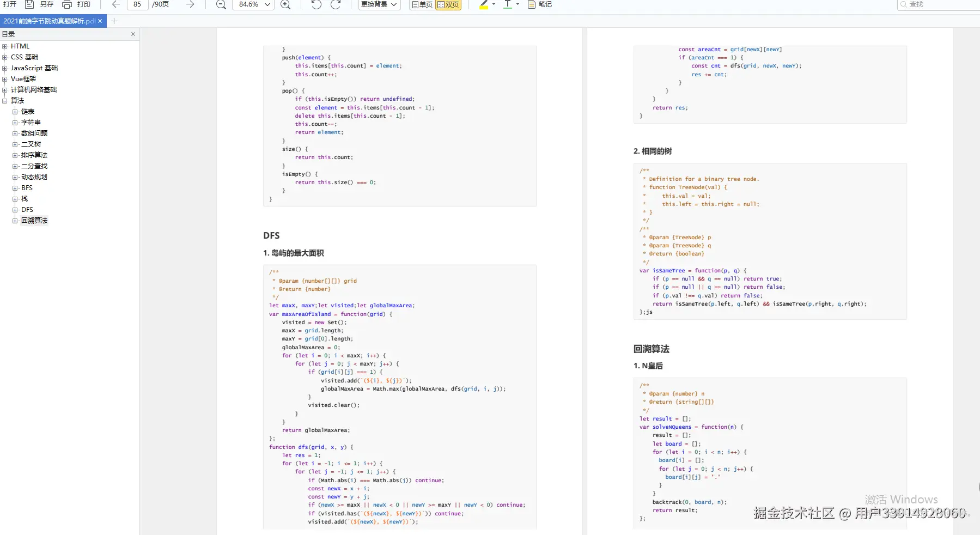
Task: Zoom in with the plus magnifier
Action: pyautogui.click(x=285, y=4)
